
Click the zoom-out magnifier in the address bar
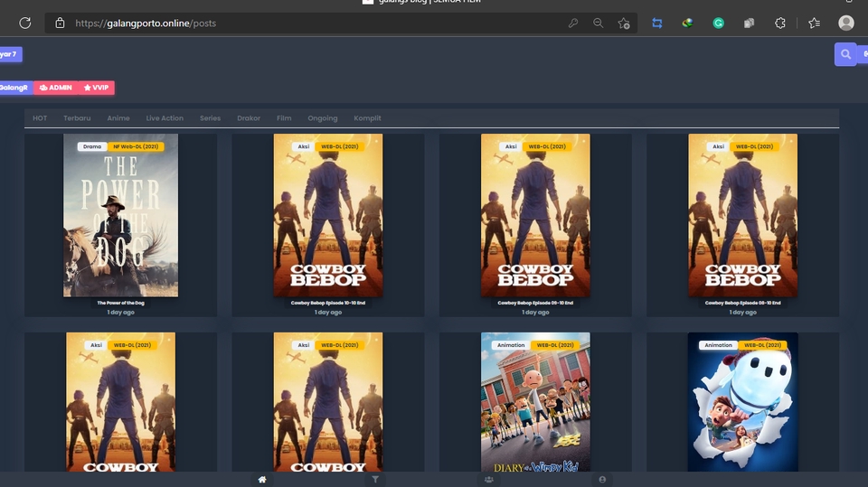599,23
